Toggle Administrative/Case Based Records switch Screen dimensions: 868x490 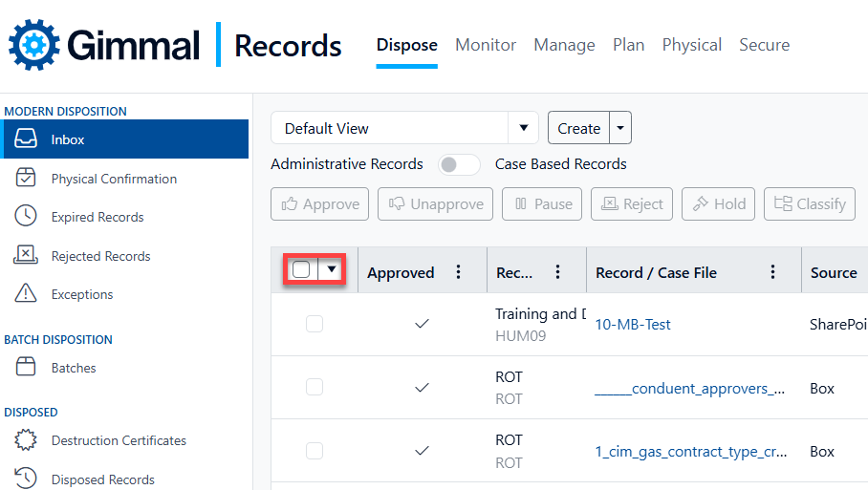459,164
